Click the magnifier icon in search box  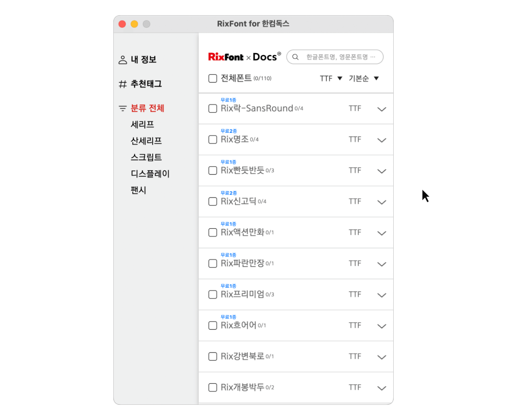click(296, 57)
